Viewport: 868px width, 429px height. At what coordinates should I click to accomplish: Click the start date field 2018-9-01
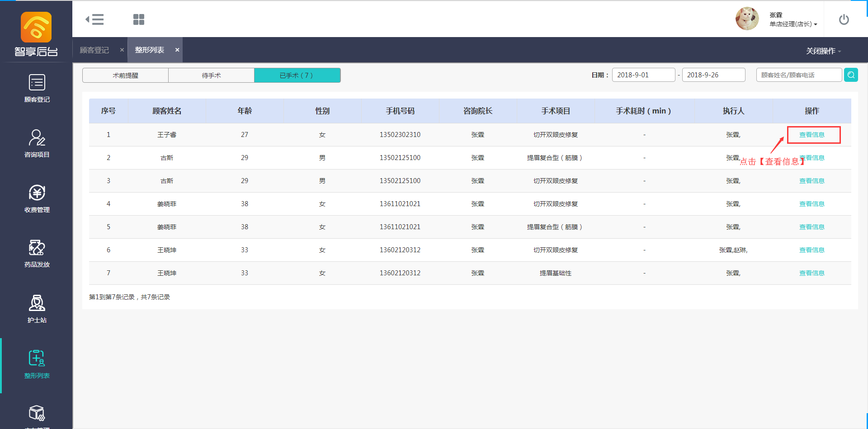pos(643,75)
